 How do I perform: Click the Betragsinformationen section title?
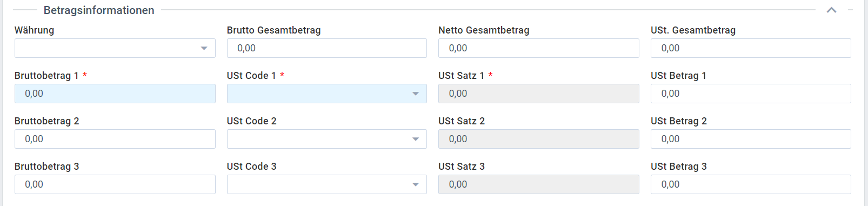click(x=99, y=10)
